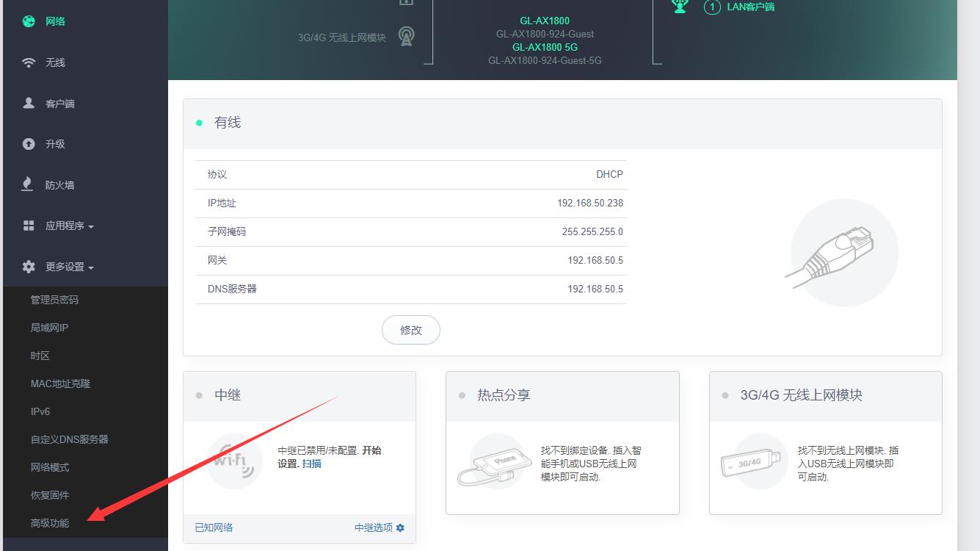Expand the 应用程序 menu

click(66, 226)
